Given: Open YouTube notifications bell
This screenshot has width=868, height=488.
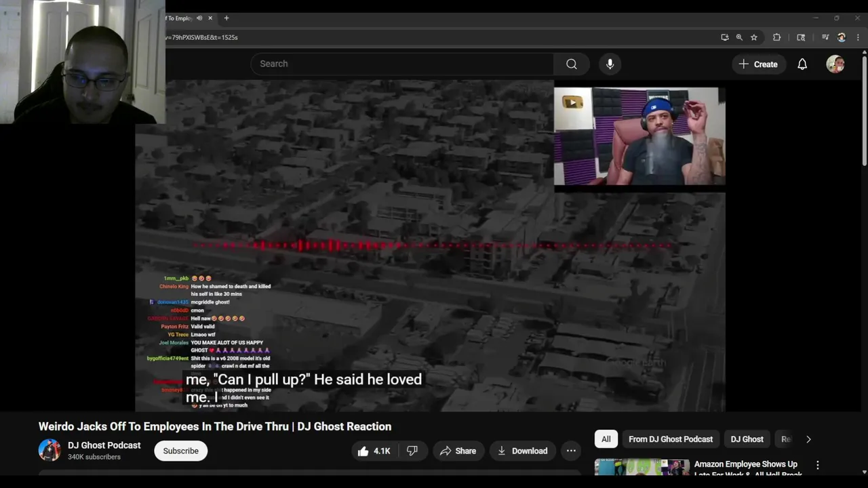Looking at the screenshot, I should [802, 64].
